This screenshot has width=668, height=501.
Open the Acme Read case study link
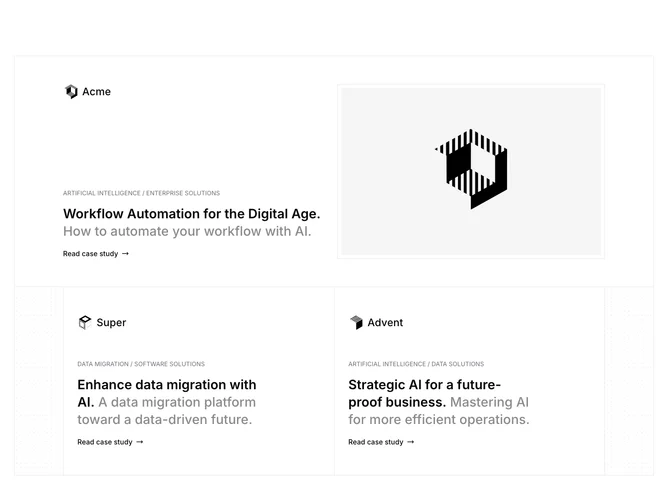click(96, 253)
